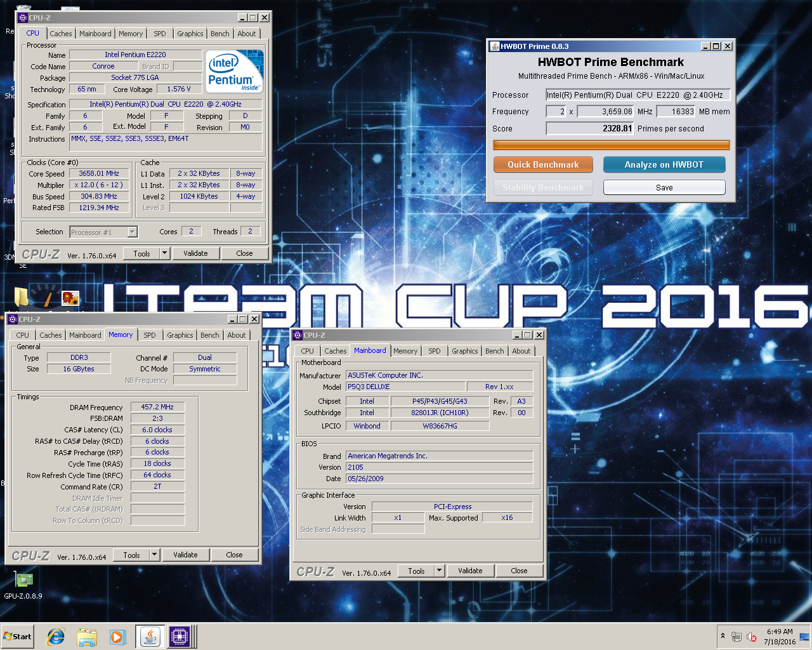The width and height of the screenshot is (812, 650).
Task: Click Close button in the CPU-Z CPU window
Action: 244,253
